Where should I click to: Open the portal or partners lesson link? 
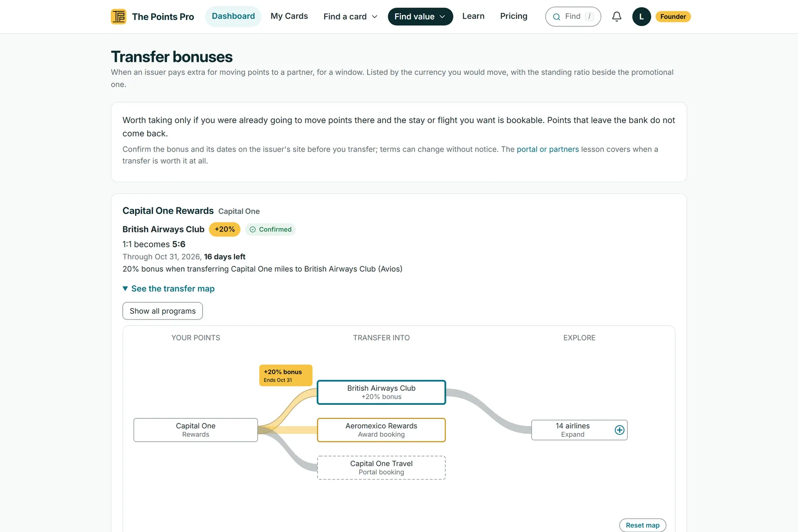click(548, 149)
